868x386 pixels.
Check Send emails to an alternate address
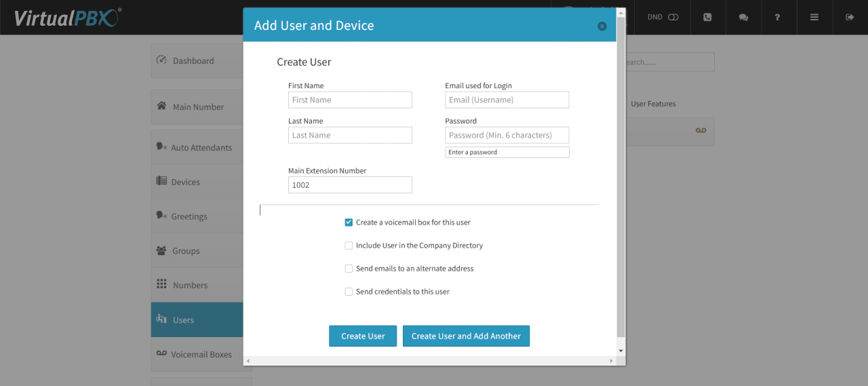pos(349,269)
